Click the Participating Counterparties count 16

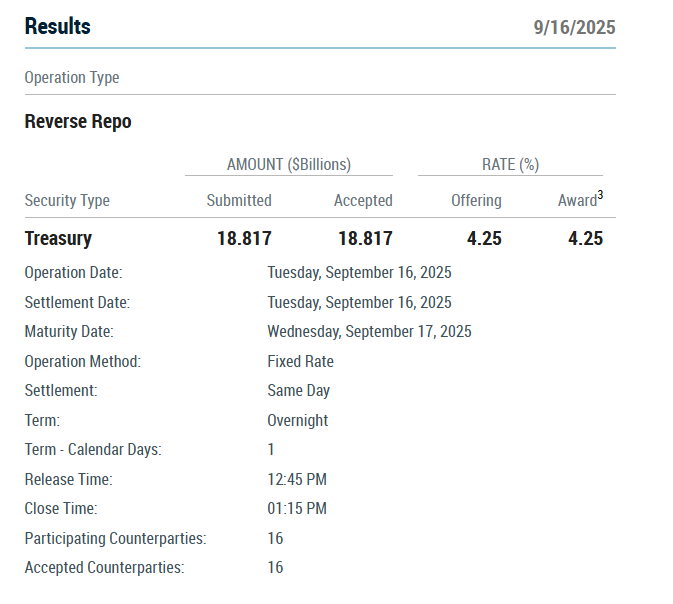[x=275, y=538]
